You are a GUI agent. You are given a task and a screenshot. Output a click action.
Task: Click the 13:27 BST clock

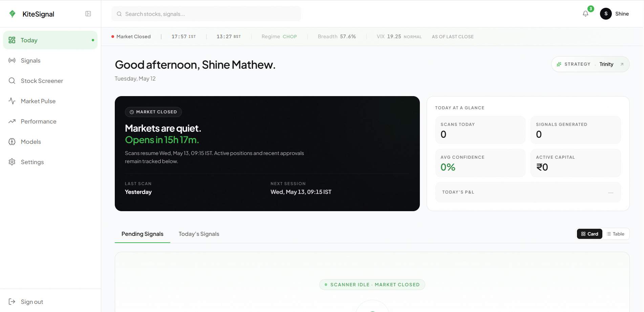[229, 37]
